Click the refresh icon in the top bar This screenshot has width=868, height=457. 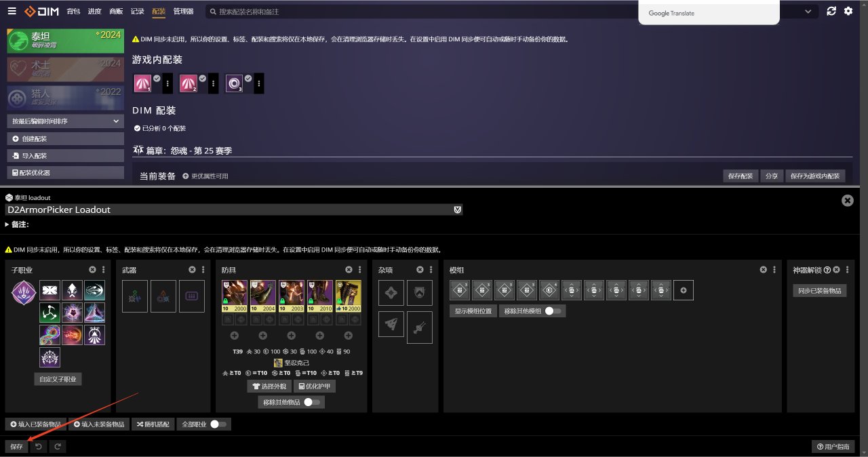point(831,12)
